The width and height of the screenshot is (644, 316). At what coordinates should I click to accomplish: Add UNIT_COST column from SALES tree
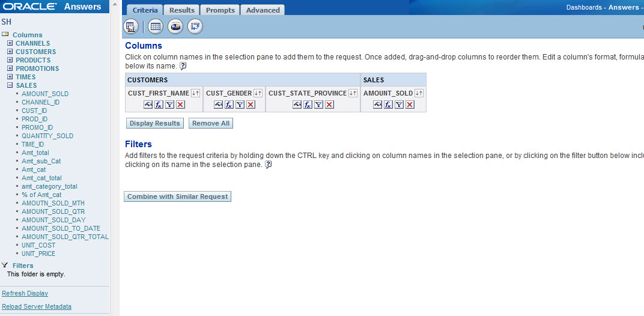click(38, 245)
